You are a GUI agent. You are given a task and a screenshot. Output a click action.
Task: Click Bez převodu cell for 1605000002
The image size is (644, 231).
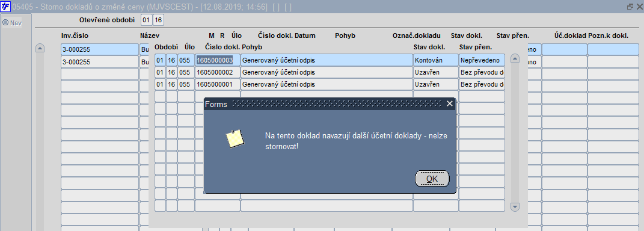click(482, 72)
